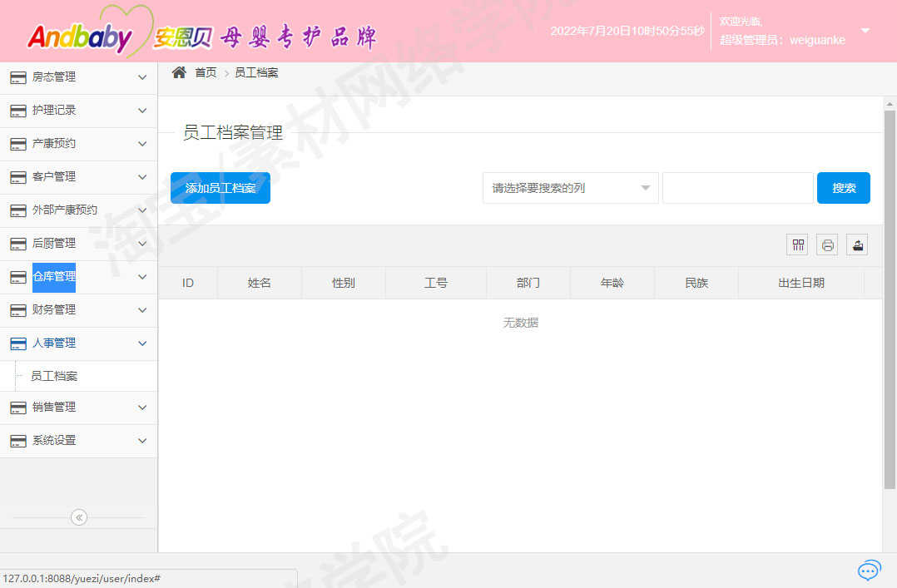Image resolution: width=897 pixels, height=588 pixels.
Task: Click the 姓名 column header
Action: click(x=259, y=283)
